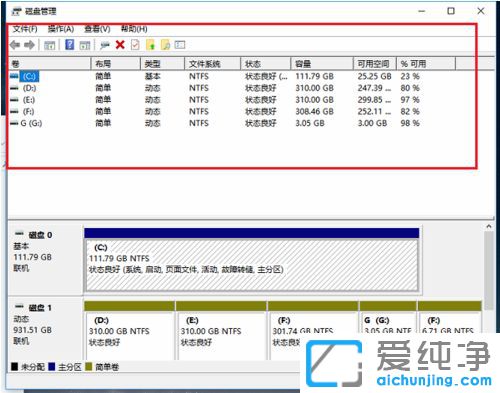Click the 111.79 GB capacity cell of C:
The width and height of the screenshot is (500, 393).
pyautogui.click(x=314, y=76)
